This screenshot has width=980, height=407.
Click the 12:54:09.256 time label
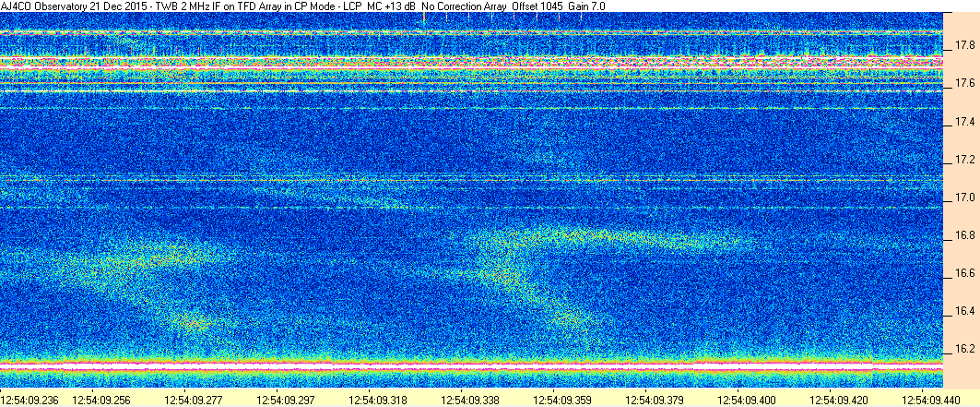click(100, 399)
